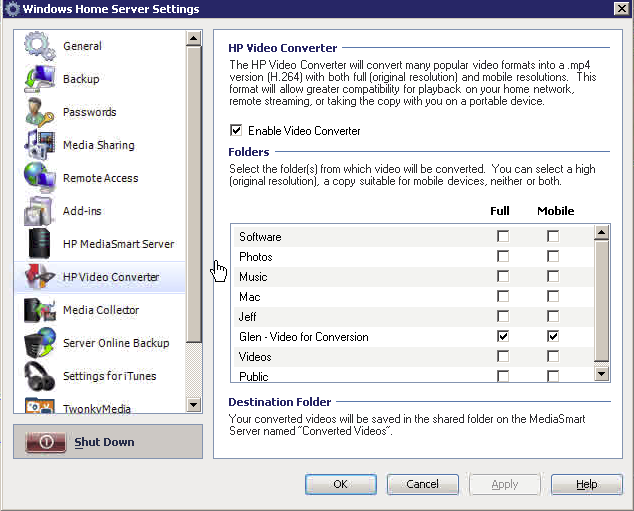Viewport: 634px width, 511px height.
Task: Click the Shut Down button
Action: (x=108, y=441)
